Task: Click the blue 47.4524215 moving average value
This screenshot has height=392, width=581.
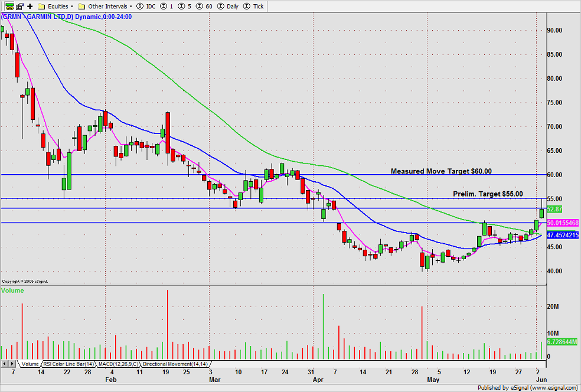Action: coord(563,236)
